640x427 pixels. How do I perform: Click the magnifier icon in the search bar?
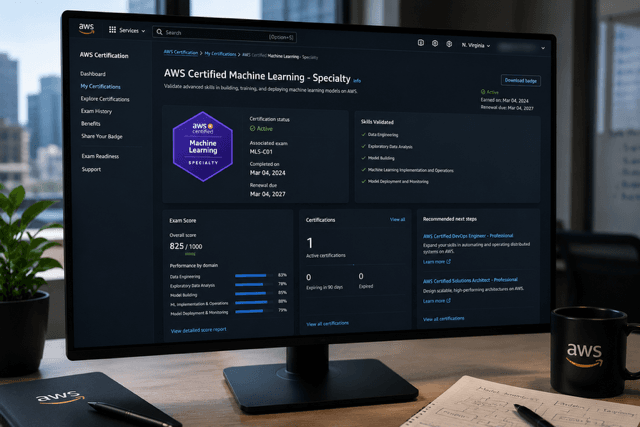(159, 32)
